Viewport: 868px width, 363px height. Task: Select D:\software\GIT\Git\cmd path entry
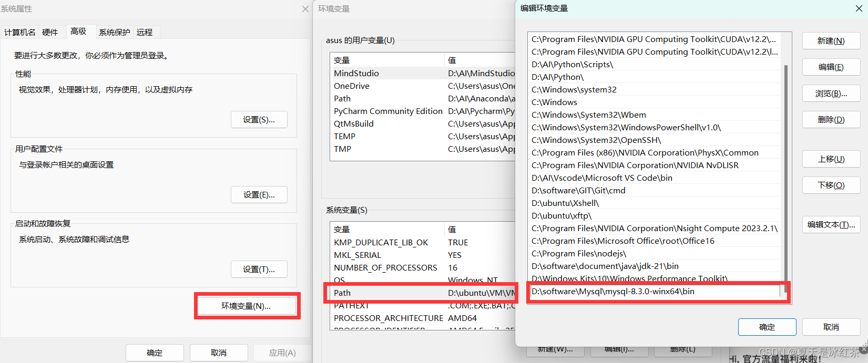tap(655, 190)
